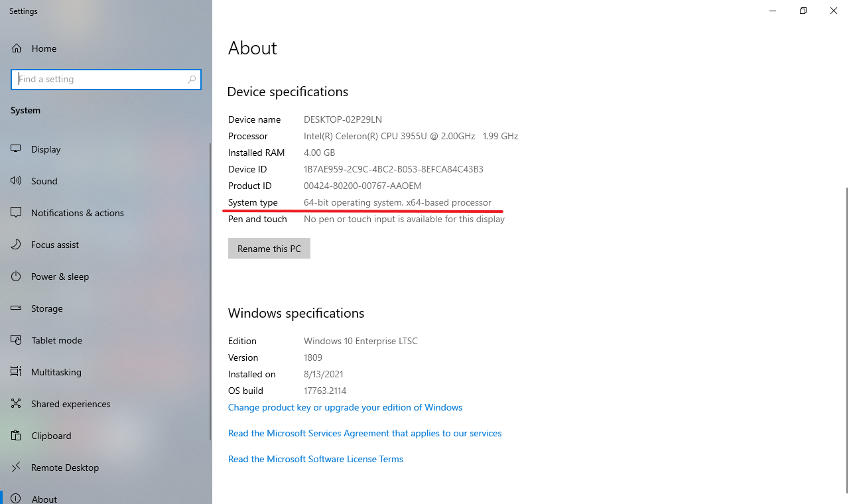Focus the Find a setting search box
The image size is (849, 504).
(x=99, y=80)
